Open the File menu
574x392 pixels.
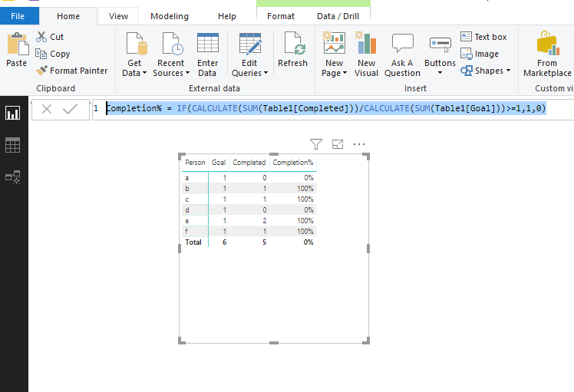pos(19,16)
